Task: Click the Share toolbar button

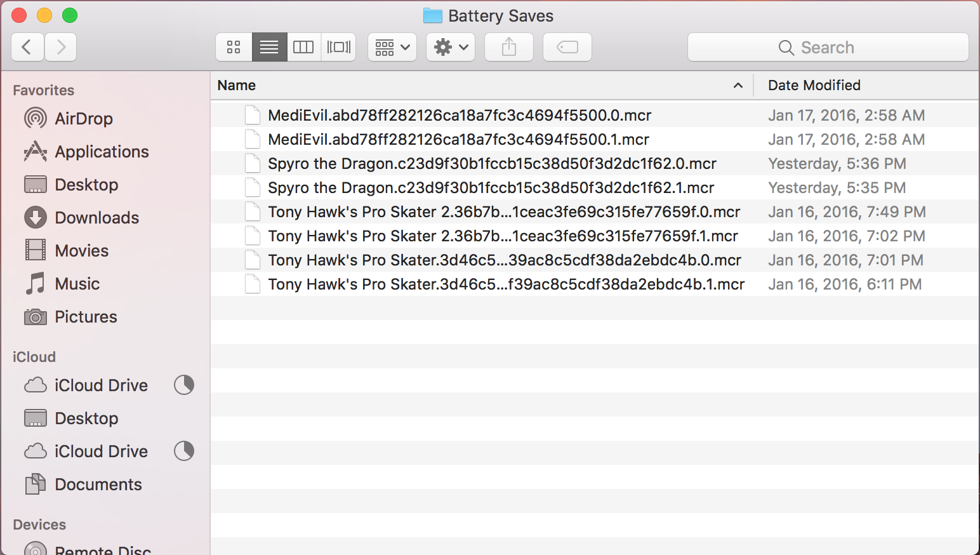Action: [x=509, y=47]
